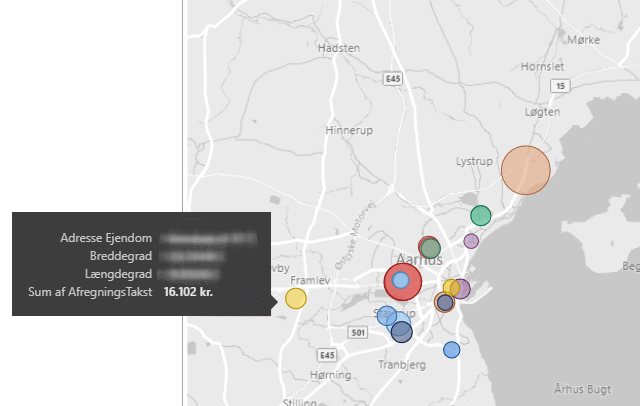Click the Hornslet town label
The height and width of the screenshot is (406, 640).
point(543,66)
